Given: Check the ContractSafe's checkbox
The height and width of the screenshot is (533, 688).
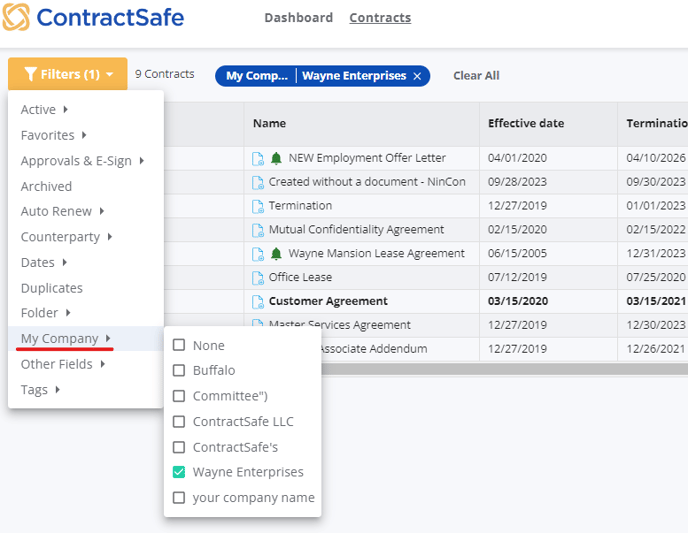Looking at the screenshot, I should point(179,447).
